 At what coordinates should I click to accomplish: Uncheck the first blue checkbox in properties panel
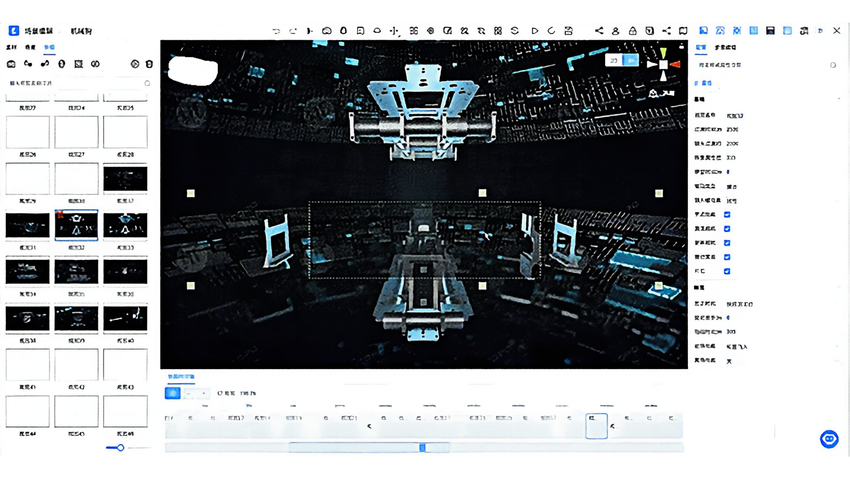(727, 215)
